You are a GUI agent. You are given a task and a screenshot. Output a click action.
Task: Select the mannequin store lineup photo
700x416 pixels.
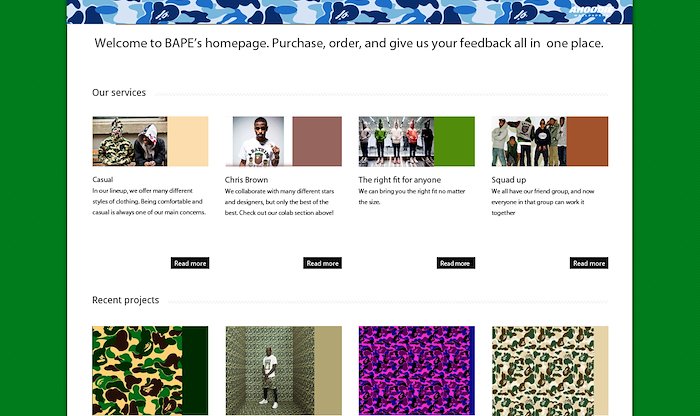396,141
